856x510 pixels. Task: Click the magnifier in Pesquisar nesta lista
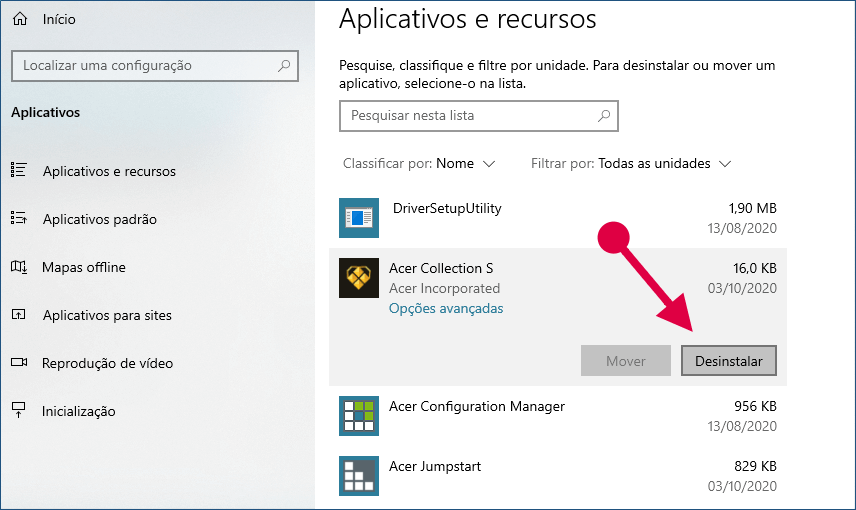[x=604, y=116]
